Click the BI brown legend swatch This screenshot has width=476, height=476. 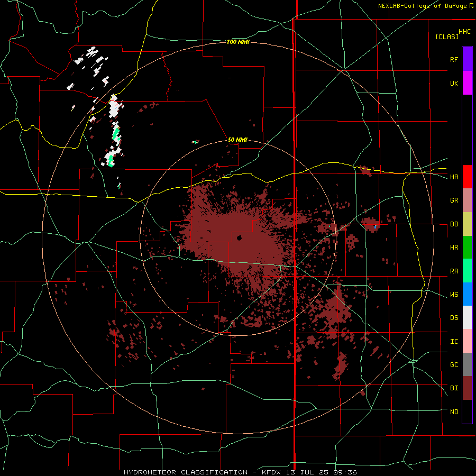[467, 388]
